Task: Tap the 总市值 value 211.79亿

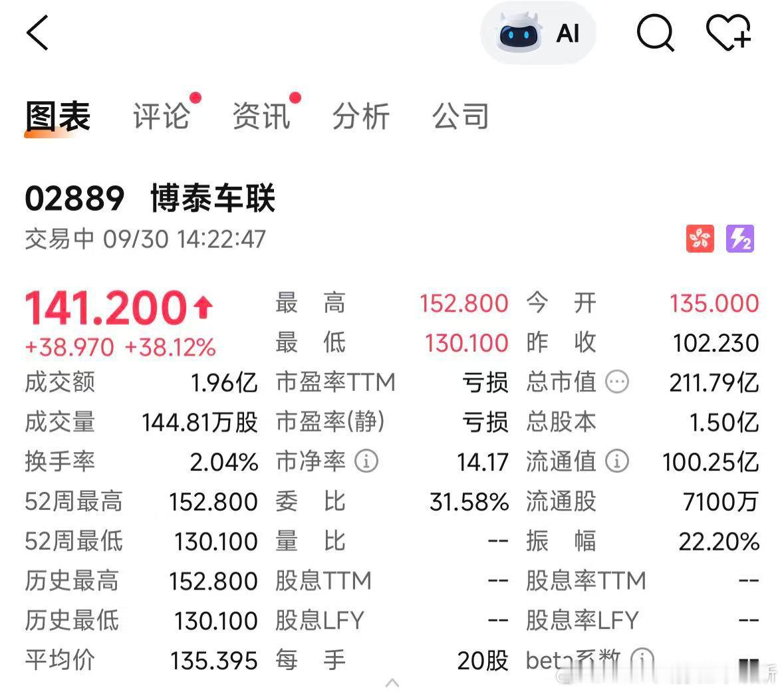Action: pos(714,383)
